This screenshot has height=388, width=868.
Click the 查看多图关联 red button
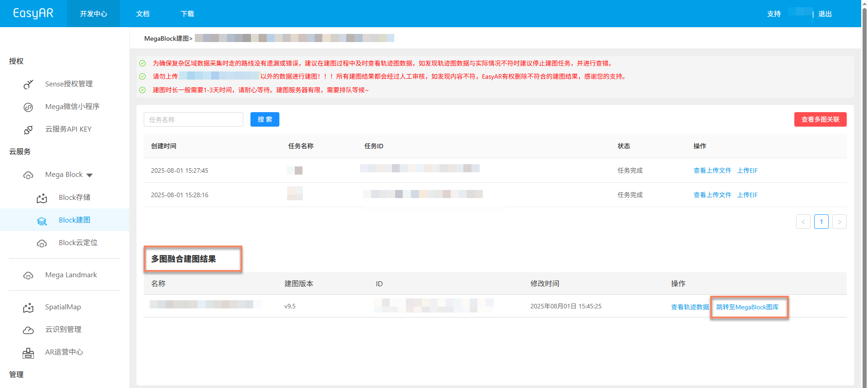point(821,119)
